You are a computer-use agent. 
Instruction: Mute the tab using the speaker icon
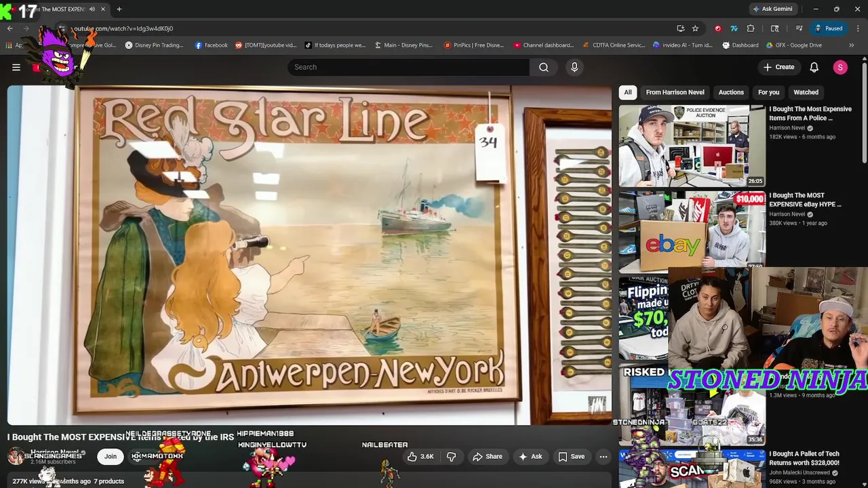click(x=92, y=9)
